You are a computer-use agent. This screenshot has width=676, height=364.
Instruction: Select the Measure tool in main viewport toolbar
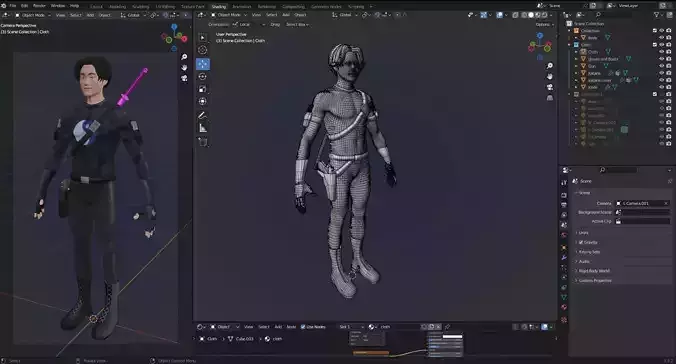pyautogui.click(x=203, y=128)
